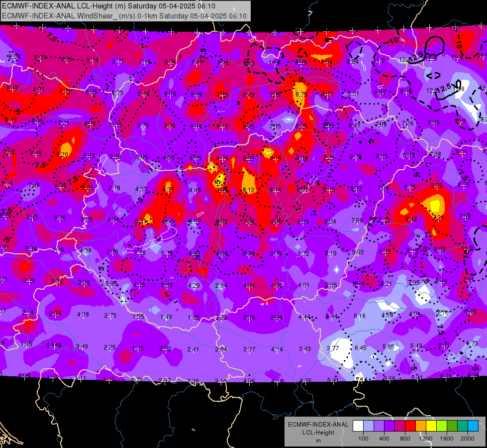Image resolution: width=487 pixels, height=448 pixels.
Task: Select the magenta-crimson legend swatch
Action: [x=400, y=426]
